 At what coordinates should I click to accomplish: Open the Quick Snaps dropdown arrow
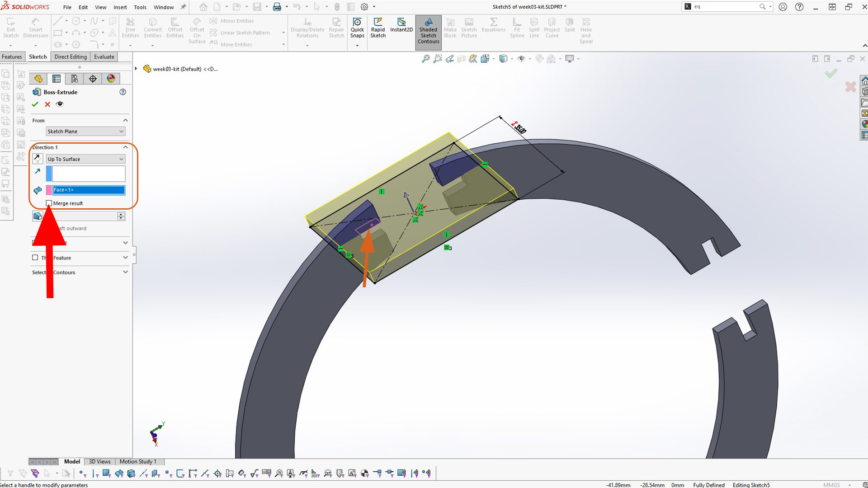(357, 46)
